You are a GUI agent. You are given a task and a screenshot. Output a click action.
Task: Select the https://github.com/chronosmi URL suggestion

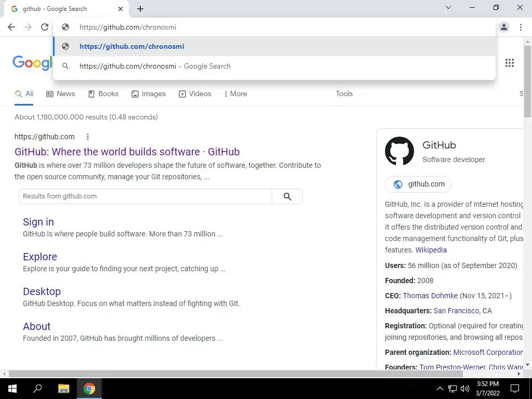274,46
